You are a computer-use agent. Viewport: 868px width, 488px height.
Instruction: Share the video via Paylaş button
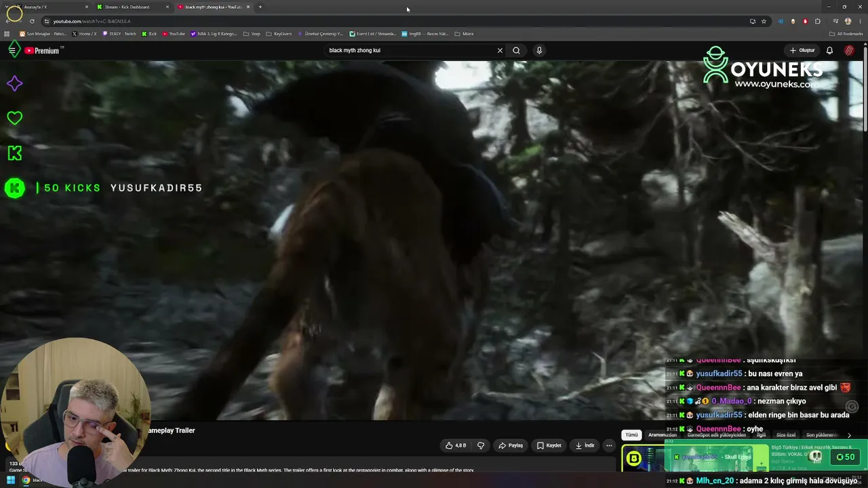tap(511, 445)
